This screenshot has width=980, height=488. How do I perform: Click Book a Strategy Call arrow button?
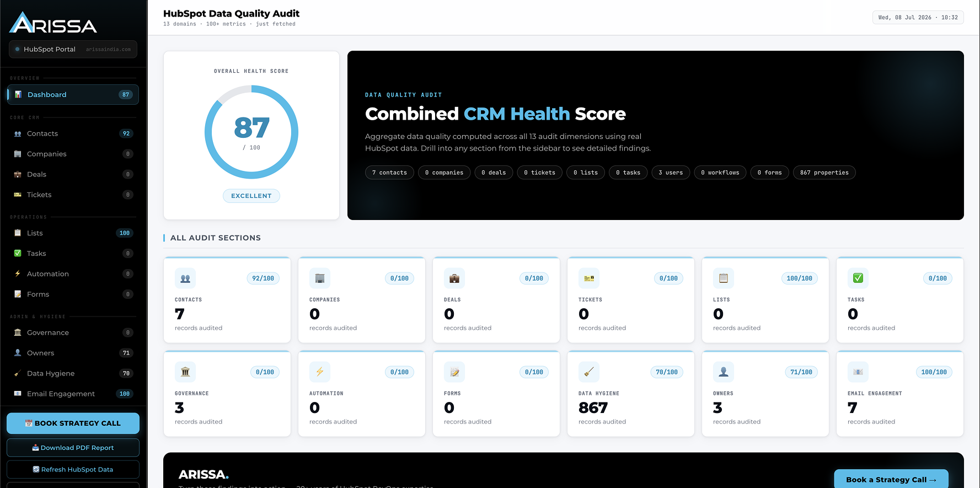click(x=891, y=479)
